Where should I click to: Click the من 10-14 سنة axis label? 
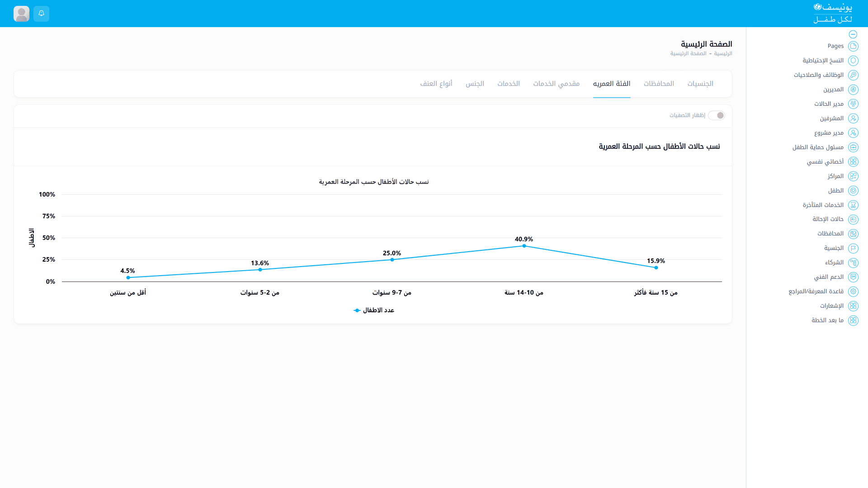point(524,293)
